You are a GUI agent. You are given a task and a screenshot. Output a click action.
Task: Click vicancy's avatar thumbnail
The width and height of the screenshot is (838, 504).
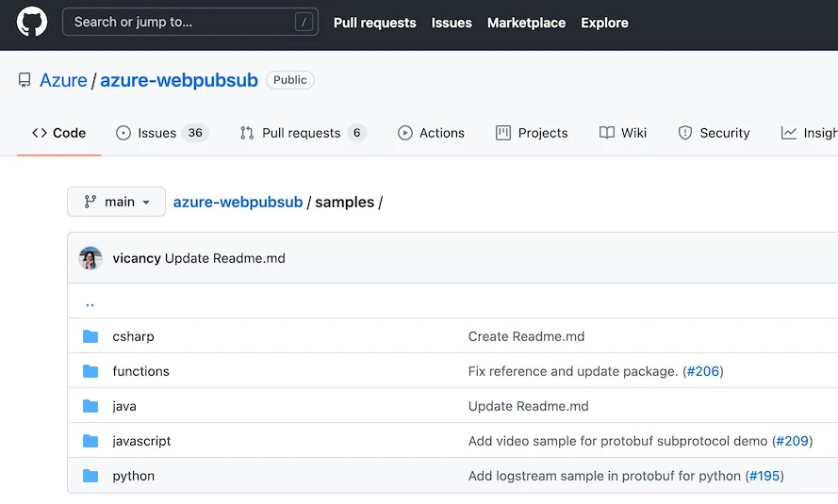pos(90,258)
